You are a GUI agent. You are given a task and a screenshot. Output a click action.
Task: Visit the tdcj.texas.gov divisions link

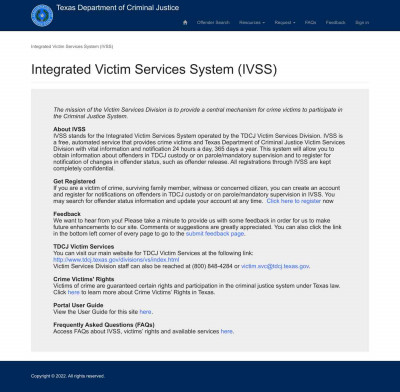point(116,260)
